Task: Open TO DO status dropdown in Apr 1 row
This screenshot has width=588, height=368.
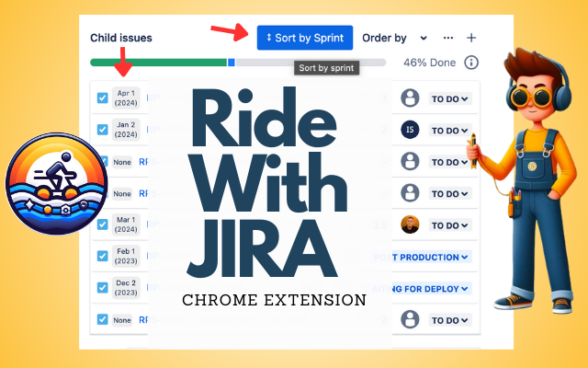Action: pos(449,98)
